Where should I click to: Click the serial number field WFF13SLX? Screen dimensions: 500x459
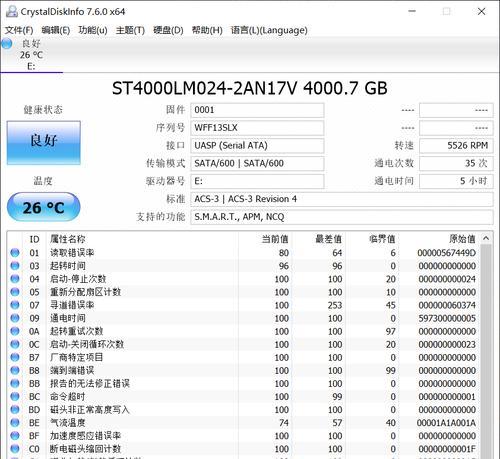(x=257, y=128)
